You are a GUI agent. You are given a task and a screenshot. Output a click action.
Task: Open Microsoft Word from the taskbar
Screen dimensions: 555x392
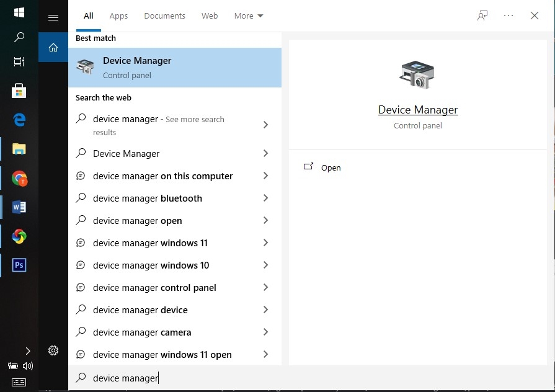coord(19,207)
